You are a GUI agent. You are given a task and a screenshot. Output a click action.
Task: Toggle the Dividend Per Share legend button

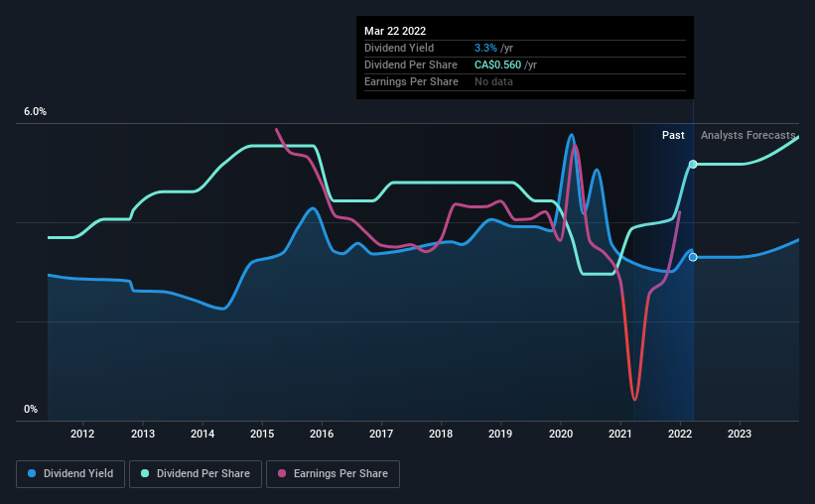click(196, 474)
